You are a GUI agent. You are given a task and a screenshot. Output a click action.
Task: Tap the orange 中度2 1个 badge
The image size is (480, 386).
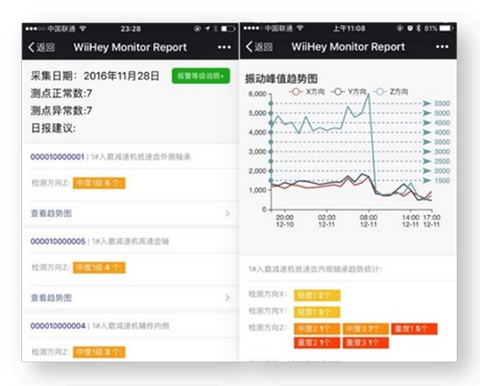tap(317, 329)
